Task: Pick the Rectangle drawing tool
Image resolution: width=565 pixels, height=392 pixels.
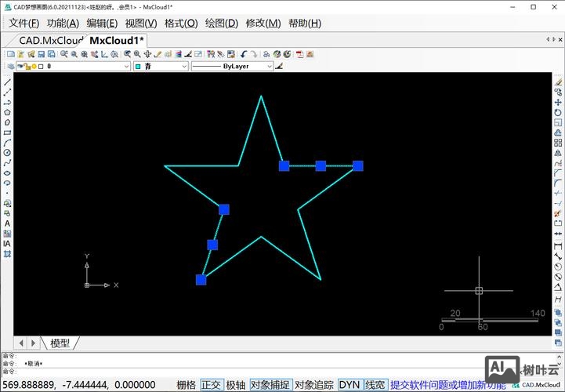Action: click(7, 132)
